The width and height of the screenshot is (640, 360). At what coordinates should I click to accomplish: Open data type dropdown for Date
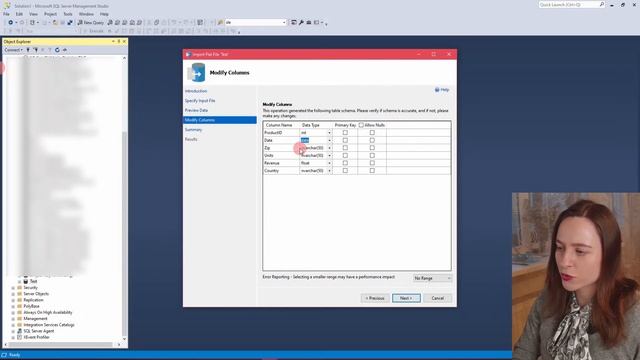[x=329, y=140]
